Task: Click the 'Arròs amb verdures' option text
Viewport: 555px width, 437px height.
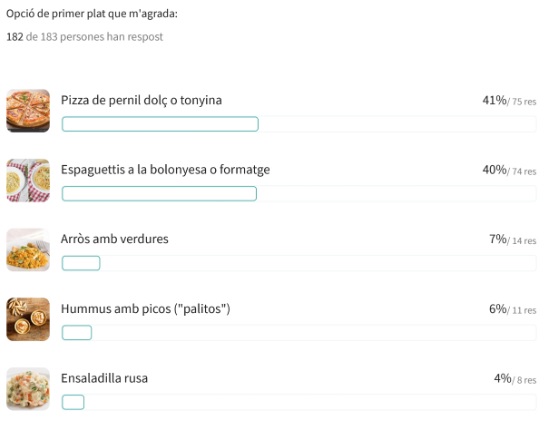Action: tap(115, 239)
